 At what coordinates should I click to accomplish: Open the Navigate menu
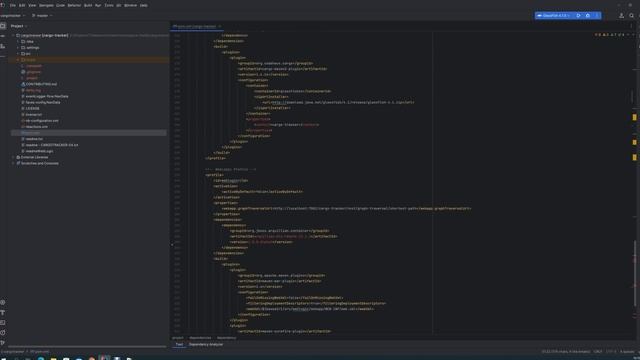pyautogui.click(x=46, y=5)
